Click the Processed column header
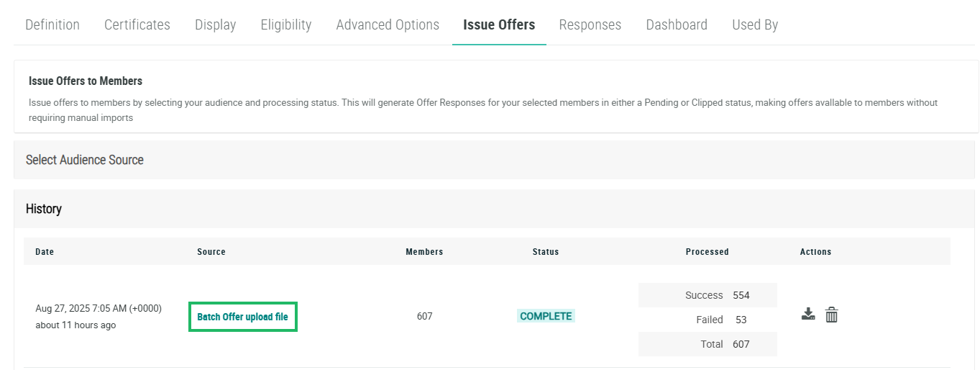Image resolution: width=980 pixels, height=370 pixels. (707, 252)
